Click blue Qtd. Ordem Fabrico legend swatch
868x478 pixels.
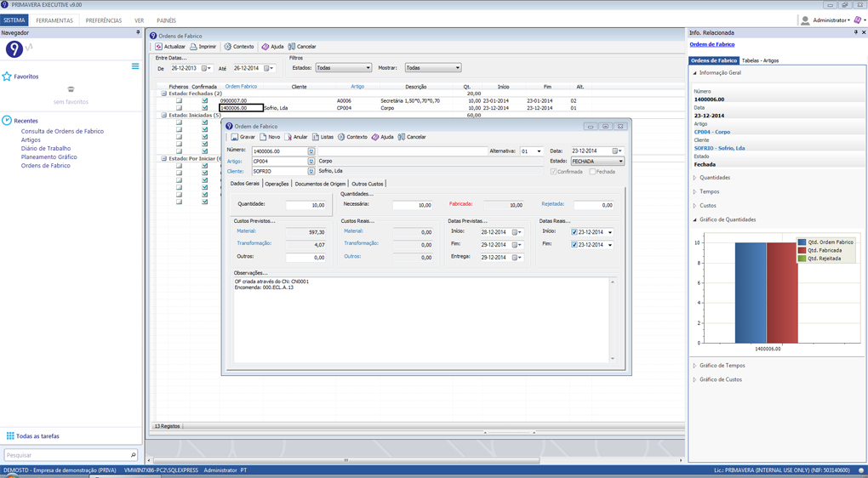click(802, 242)
